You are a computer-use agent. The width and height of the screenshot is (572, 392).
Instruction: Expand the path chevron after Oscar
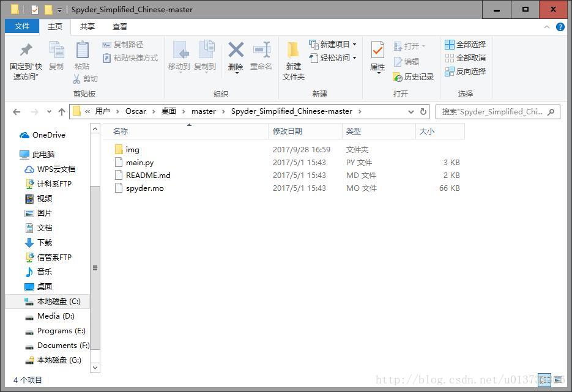[154, 111]
